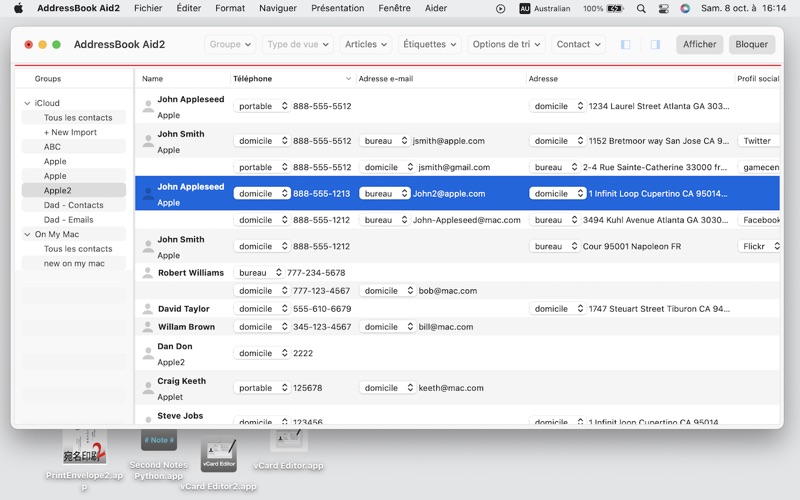
Task: Open the Articles dropdown
Action: coord(366,44)
